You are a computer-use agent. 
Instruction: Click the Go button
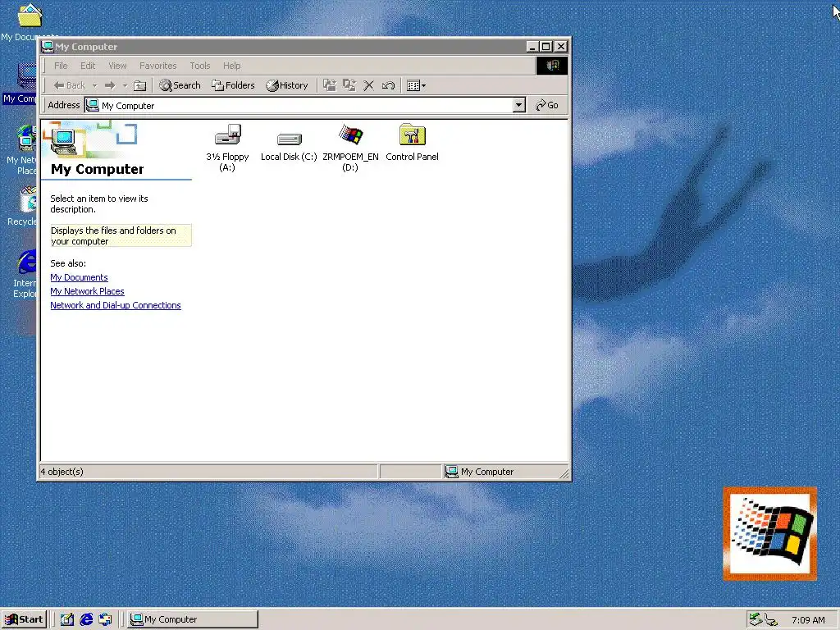pyautogui.click(x=547, y=105)
